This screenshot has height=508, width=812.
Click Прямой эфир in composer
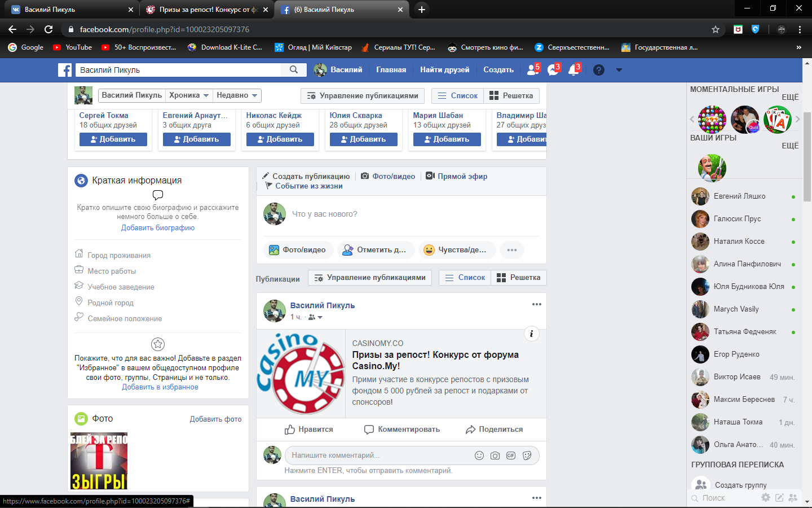point(457,176)
